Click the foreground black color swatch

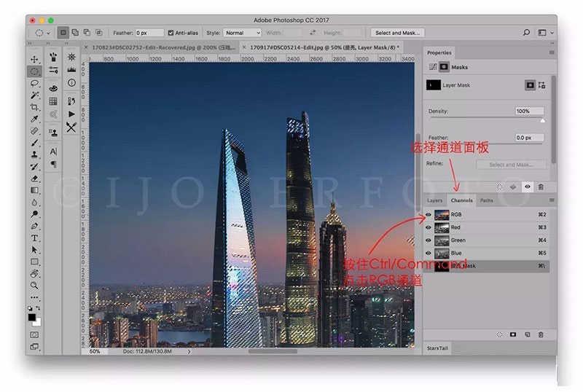pos(32,317)
